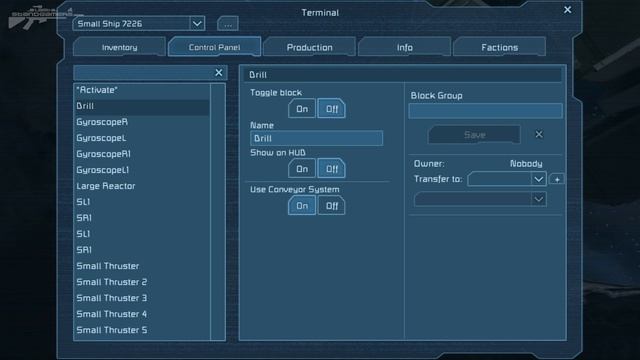
Task: Select Small Thruster 5 in the list
Action: coord(142,330)
